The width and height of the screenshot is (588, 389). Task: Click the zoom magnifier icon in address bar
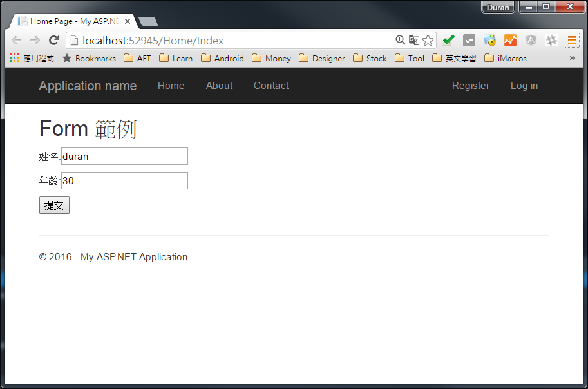400,40
